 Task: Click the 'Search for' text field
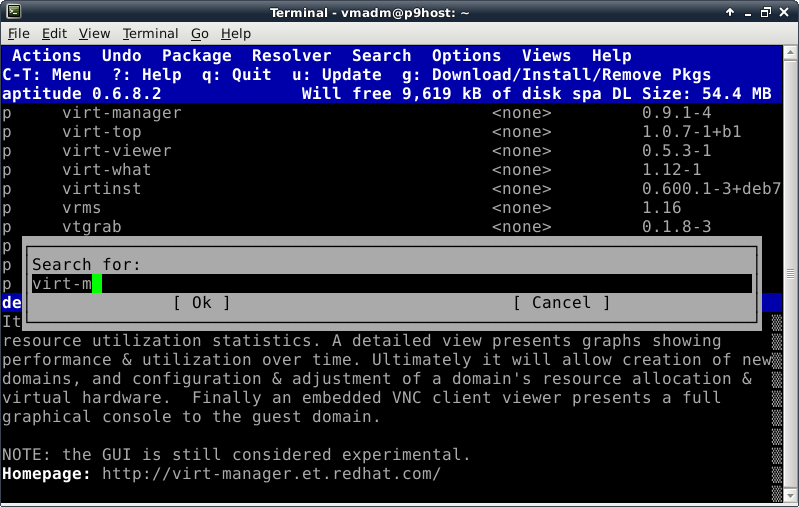(390, 284)
